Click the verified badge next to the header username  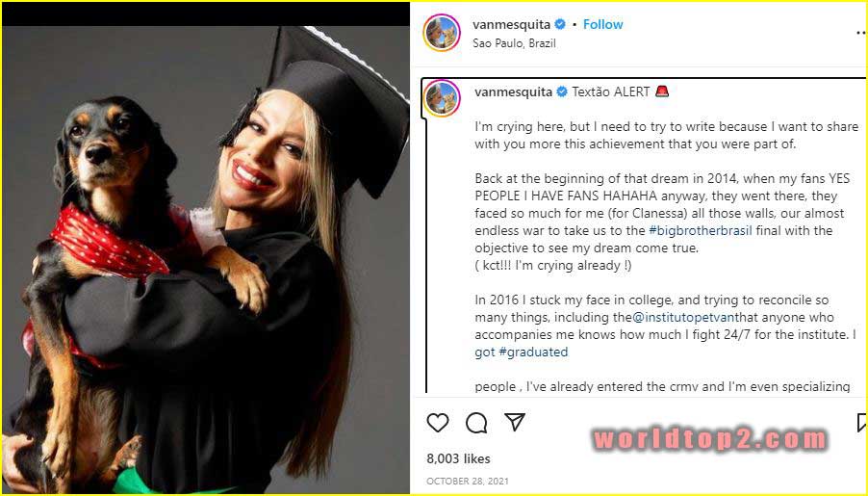click(x=560, y=24)
